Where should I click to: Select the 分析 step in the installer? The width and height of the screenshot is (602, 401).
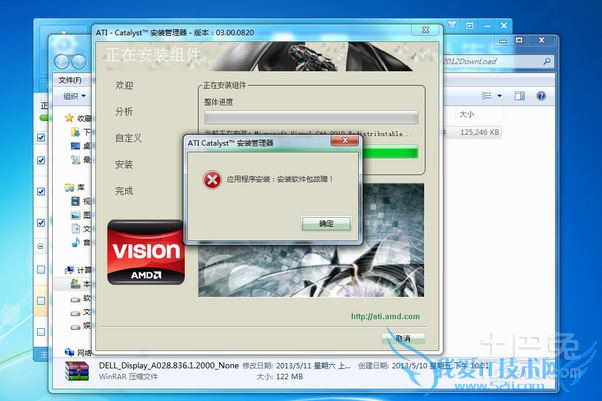click(124, 112)
